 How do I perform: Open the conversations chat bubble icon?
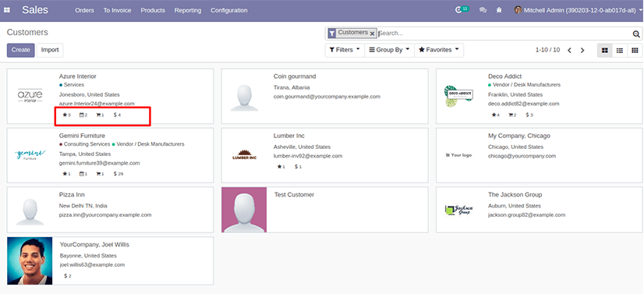tap(483, 10)
